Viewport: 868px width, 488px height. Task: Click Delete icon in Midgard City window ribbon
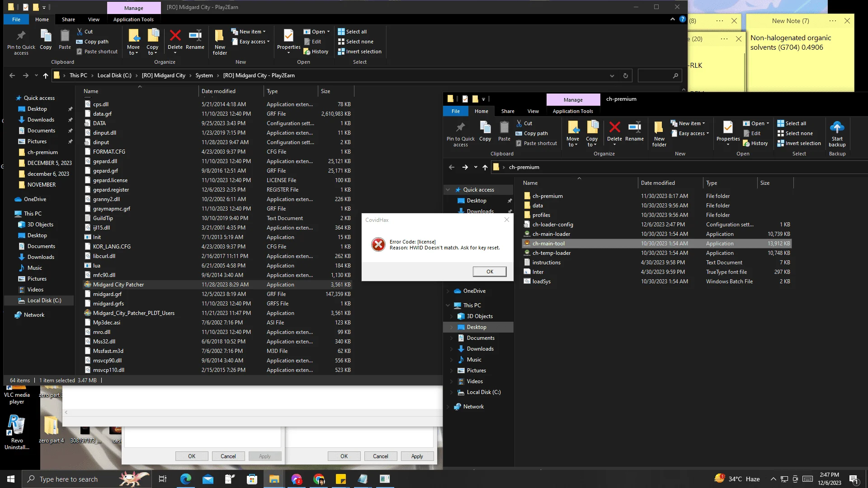(x=175, y=42)
